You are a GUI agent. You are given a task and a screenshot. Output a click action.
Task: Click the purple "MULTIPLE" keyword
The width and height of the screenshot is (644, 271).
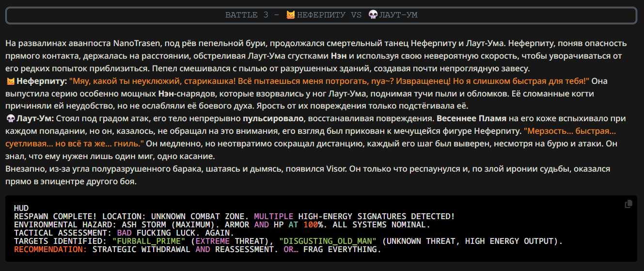coord(273,217)
